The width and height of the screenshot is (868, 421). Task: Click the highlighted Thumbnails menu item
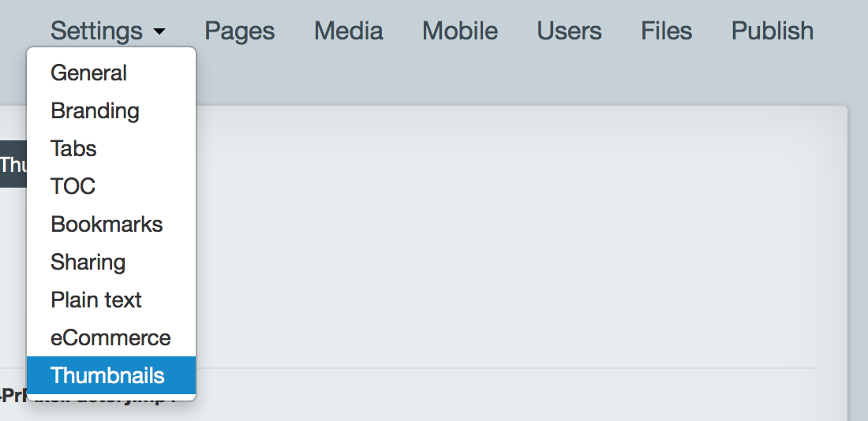pyautogui.click(x=111, y=375)
